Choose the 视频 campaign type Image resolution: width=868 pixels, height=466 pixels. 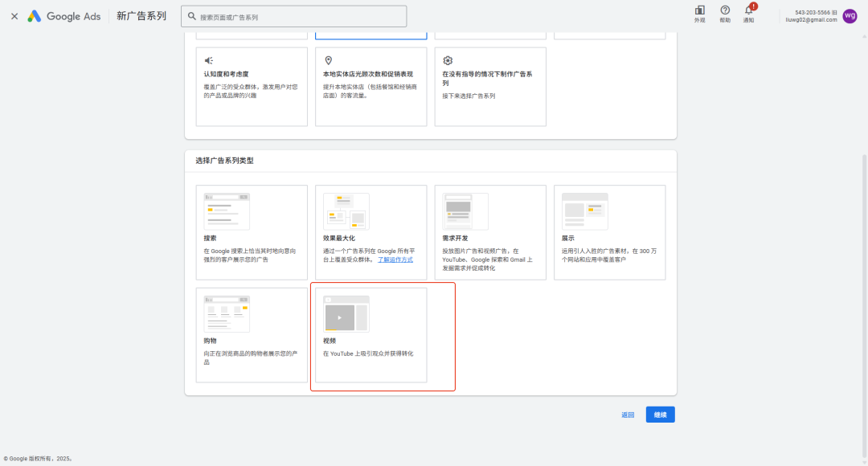click(371, 334)
